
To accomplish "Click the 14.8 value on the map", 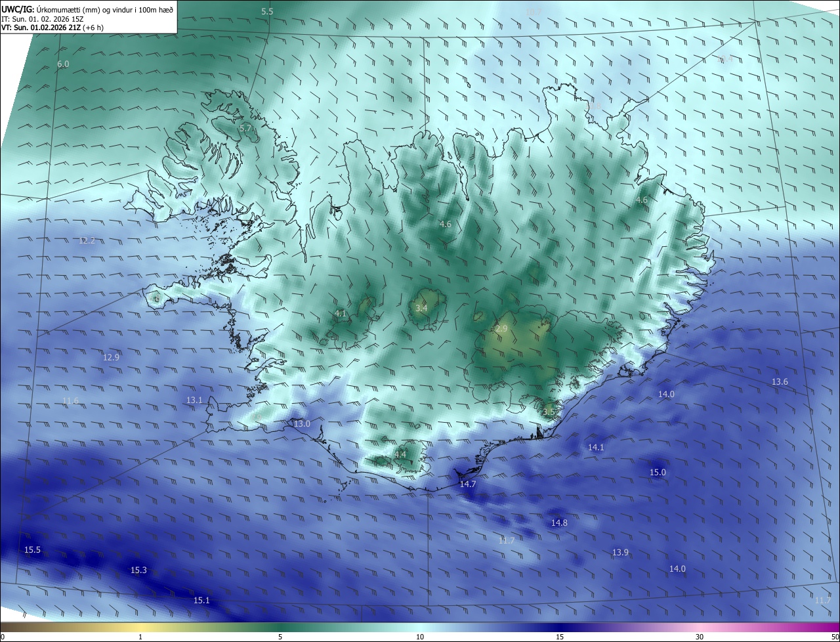I will [559, 523].
